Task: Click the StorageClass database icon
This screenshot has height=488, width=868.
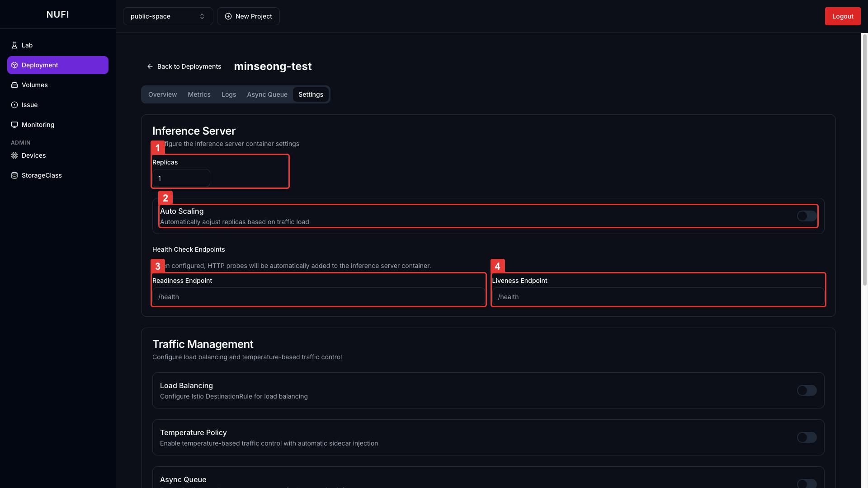Action: coord(14,175)
